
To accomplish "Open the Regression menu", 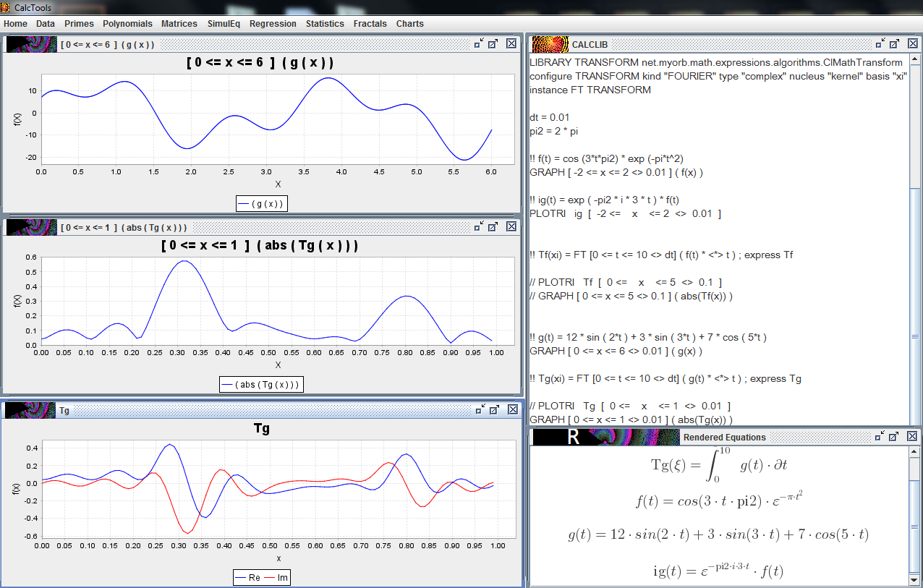I will [x=273, y=24].
